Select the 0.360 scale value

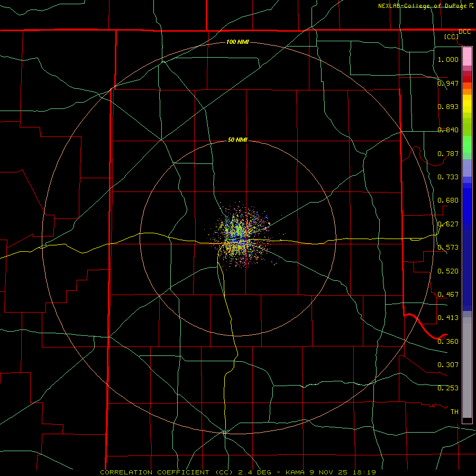point(448,342)
